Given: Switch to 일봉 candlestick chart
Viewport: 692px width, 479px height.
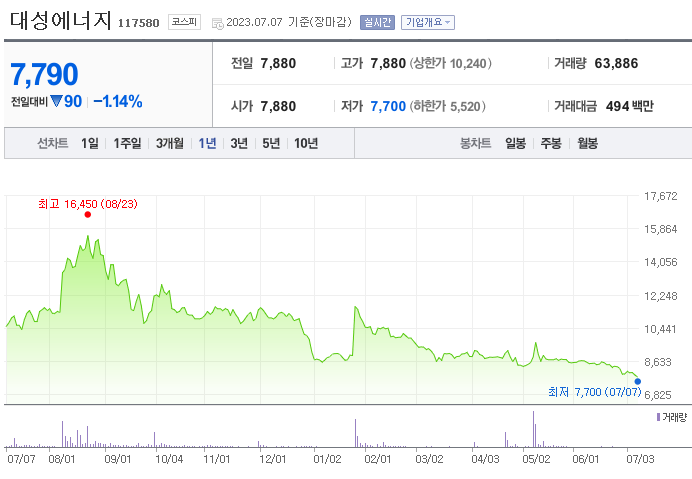Looking at the screenshot, I should [x=515, y=143].
